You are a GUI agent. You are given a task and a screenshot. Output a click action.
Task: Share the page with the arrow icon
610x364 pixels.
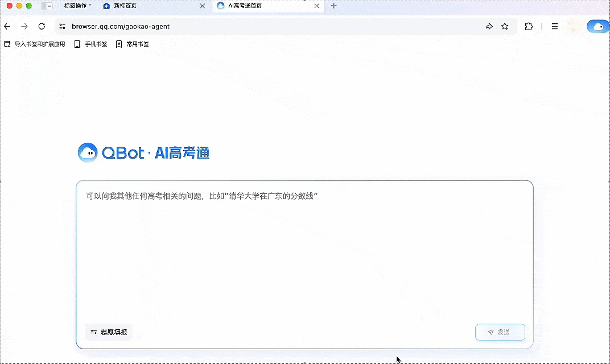pos(489,26)
